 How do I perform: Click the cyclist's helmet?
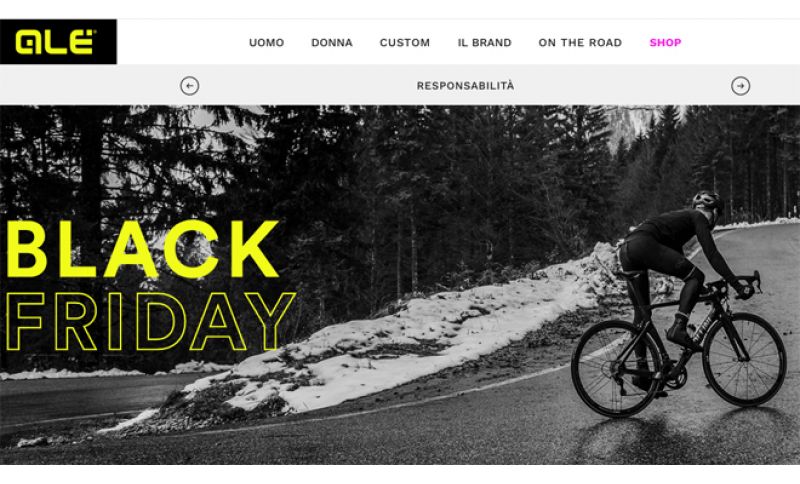[x=707, y=200]
